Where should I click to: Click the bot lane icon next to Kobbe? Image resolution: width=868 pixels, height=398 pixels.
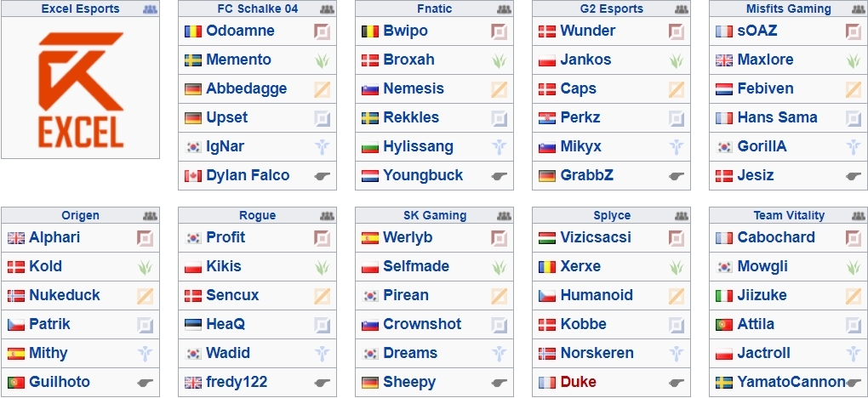click(x=677, y=324)
